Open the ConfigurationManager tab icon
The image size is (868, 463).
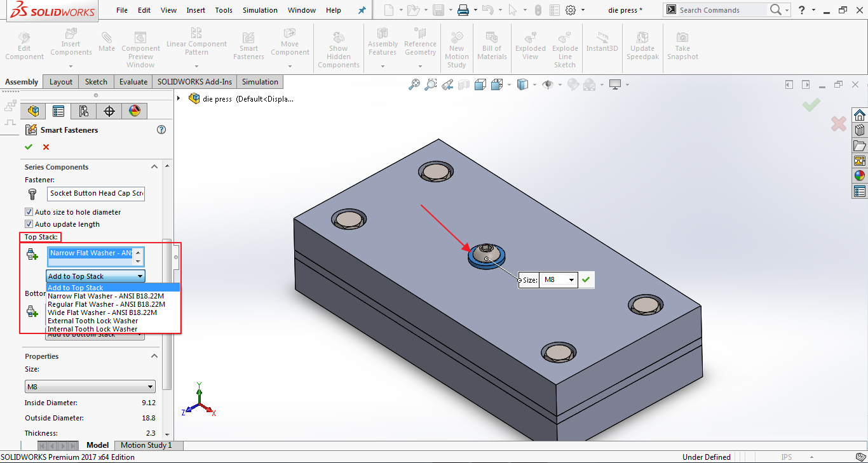point(84,111)
